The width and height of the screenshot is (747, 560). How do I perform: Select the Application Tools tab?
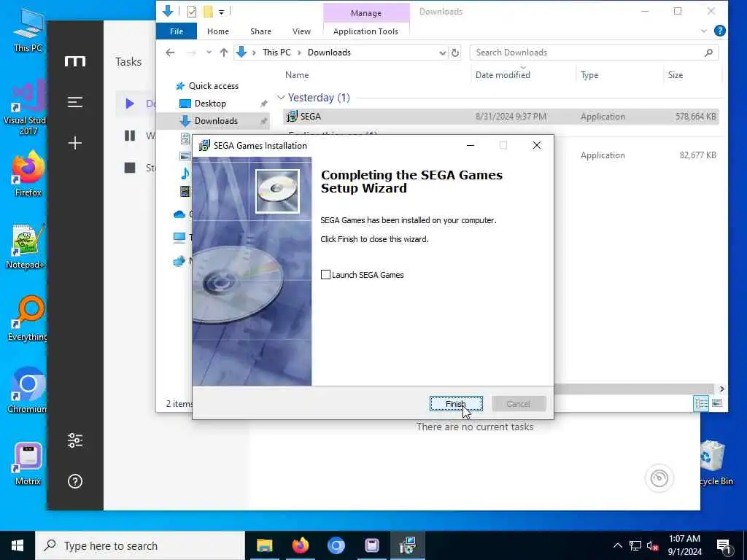(x=365, y=31)
